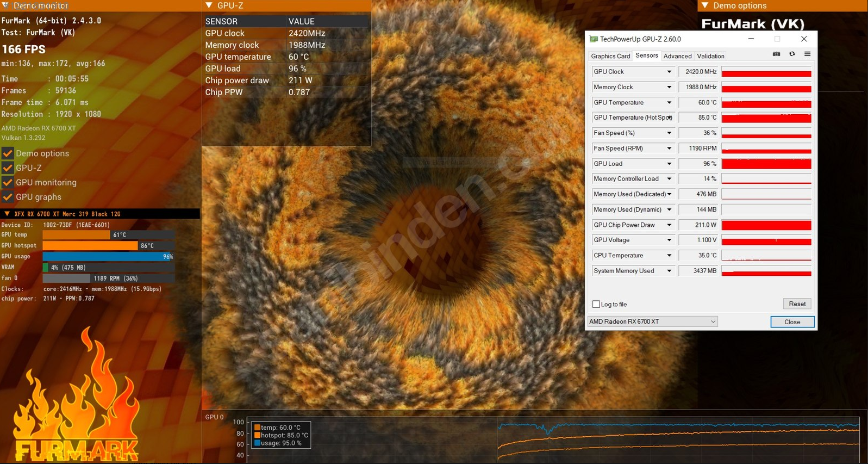
Task: Click the GPU-Z app icon in title bar
Action: point(594,39)
